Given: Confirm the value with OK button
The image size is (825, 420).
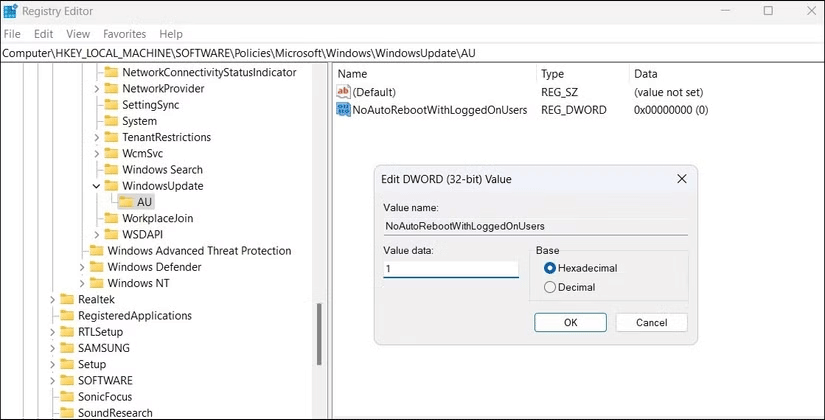Looking at the screenshot, I should tap(570, 322).
